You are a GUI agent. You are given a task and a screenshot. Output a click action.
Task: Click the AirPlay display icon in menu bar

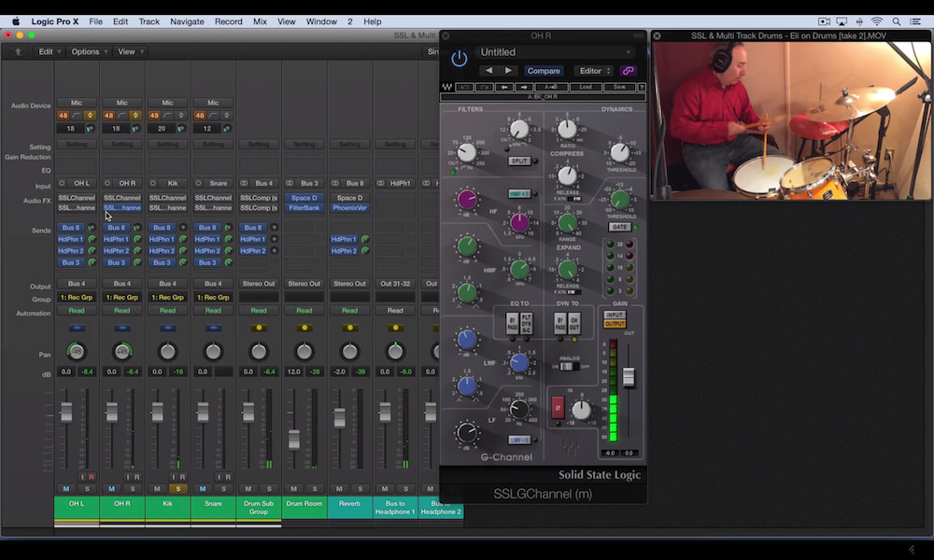point(842,21)
